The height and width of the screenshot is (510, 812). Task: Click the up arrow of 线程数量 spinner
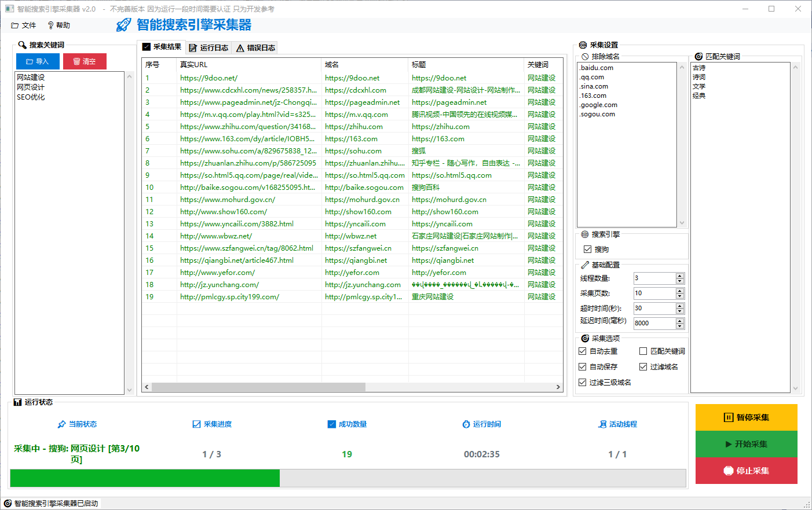point(679,275)
